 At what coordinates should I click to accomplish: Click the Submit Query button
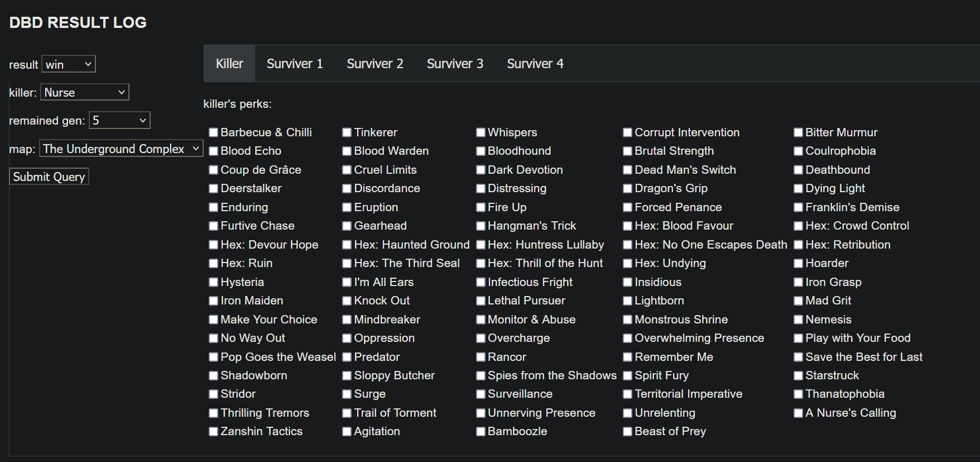[x=49, y=177]
